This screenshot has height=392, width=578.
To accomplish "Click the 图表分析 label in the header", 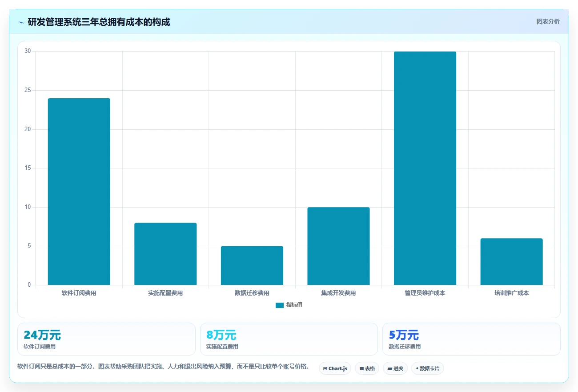I will (548, 21).
